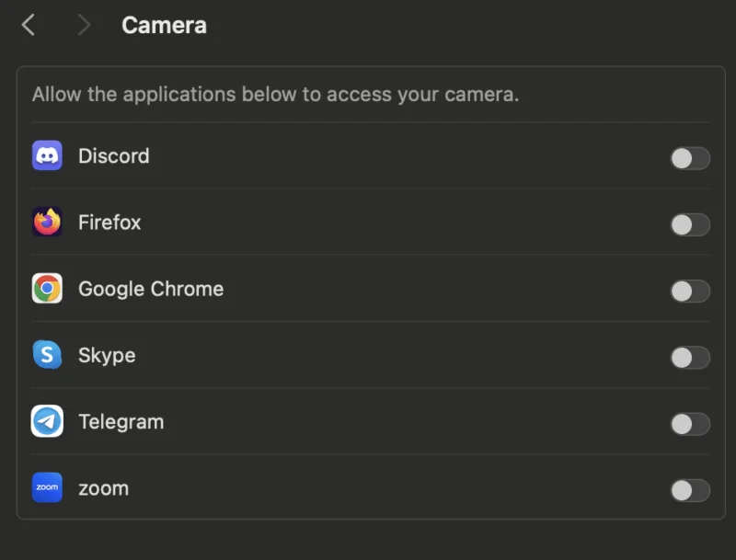Click the Discord app icon

click(47, 156)
